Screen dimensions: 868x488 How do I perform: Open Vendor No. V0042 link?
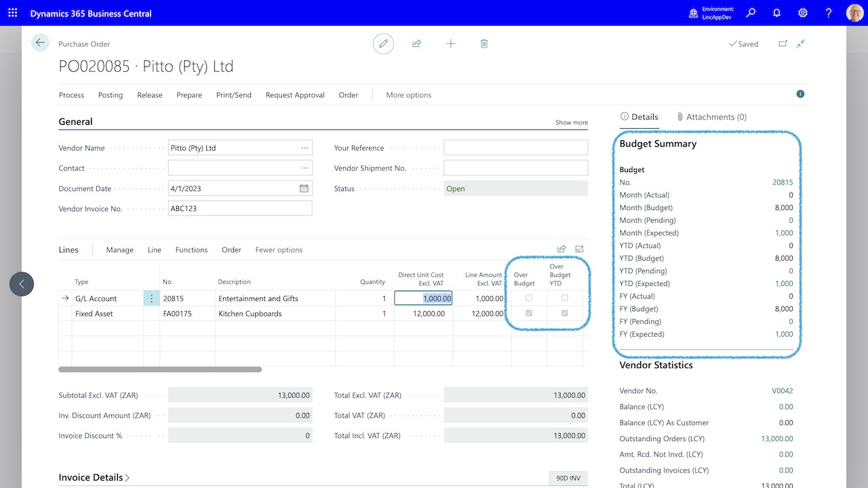783,391
